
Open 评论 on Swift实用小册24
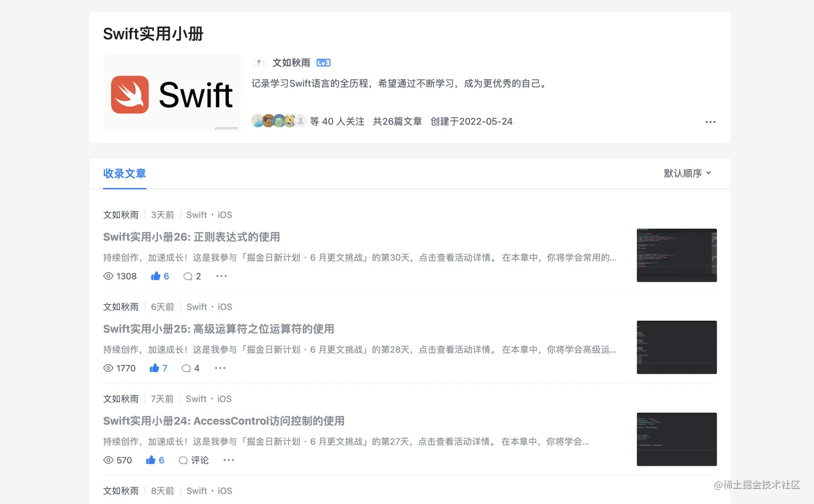coord(193,460)
